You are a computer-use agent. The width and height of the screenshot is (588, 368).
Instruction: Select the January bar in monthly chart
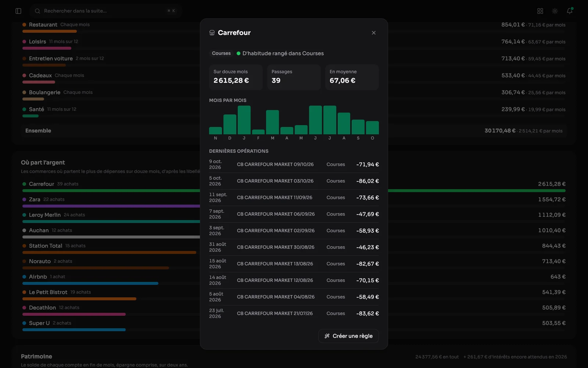click(244, 120)
